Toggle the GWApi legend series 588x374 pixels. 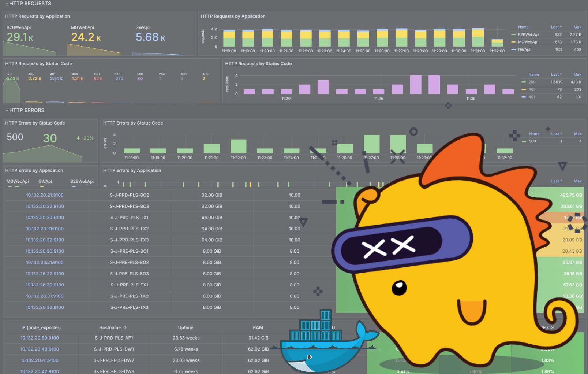524,49
